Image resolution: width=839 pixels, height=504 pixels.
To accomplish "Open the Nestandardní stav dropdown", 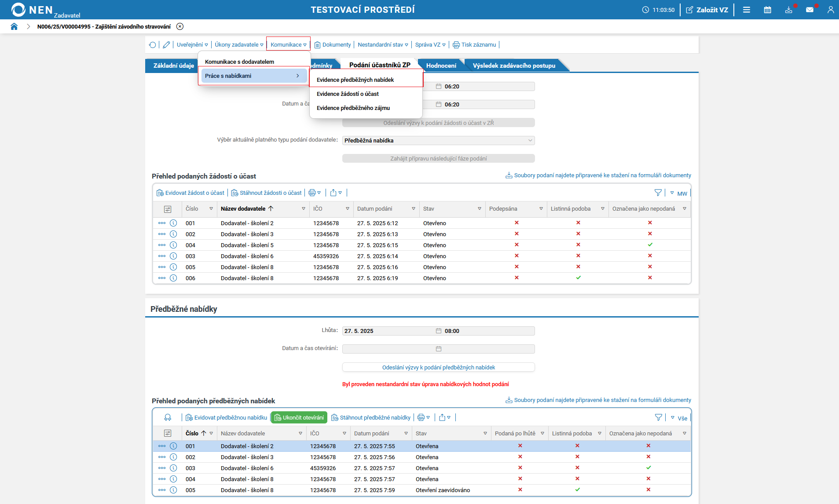I will (383, 45).
